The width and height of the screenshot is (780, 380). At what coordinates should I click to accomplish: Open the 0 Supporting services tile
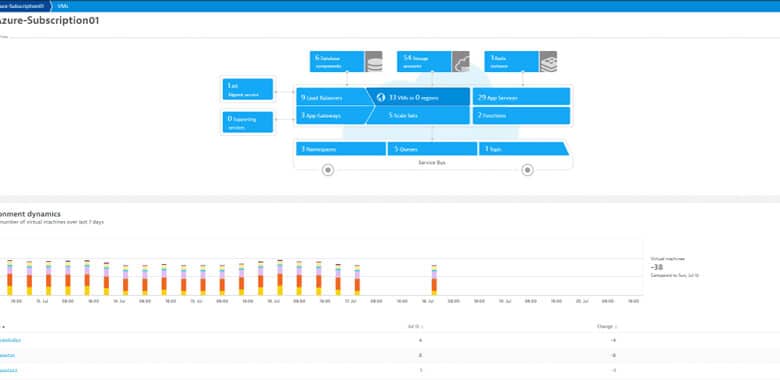pyautogui.click(x=248, y=122)
